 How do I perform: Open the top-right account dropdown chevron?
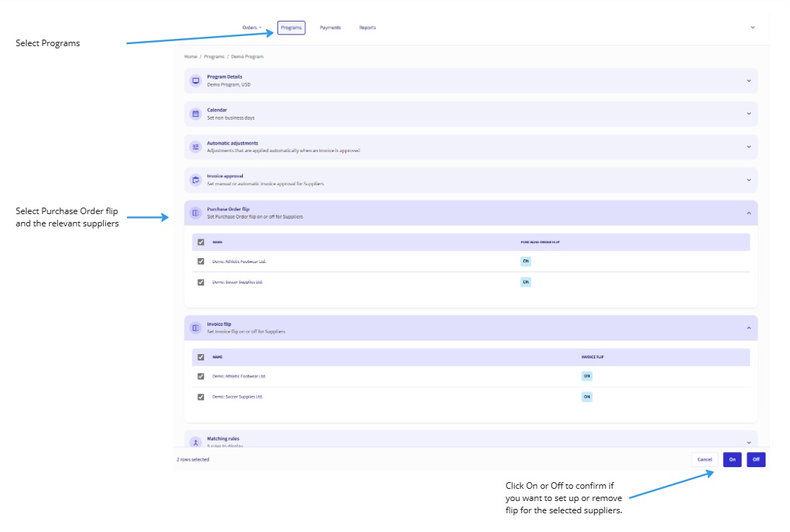(x=753, y=27)
